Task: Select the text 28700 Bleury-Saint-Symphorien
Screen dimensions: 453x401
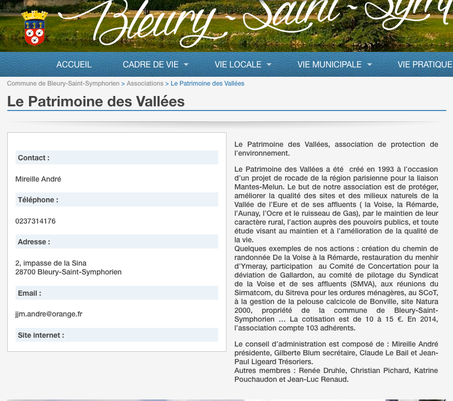Action: pyautogui.click(x=68, y=272)
